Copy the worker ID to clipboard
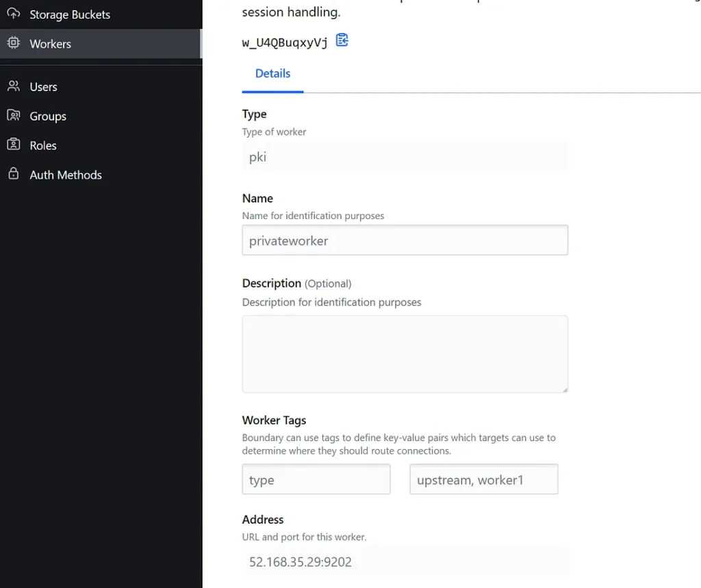Image resolution: width=701 pixels, height=588 pixels. click(342, 40)
